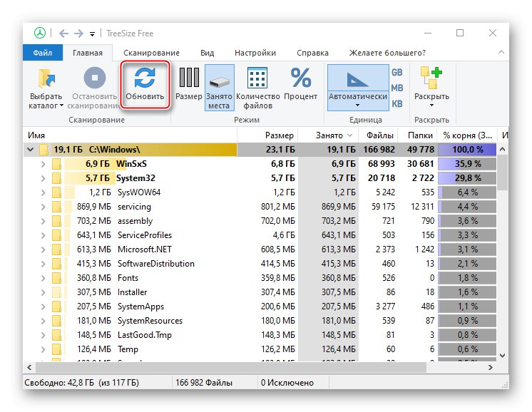This screenshot has width=532, height=412.
Task: Toggle the Занято места mode
Action: pos(218,88)
